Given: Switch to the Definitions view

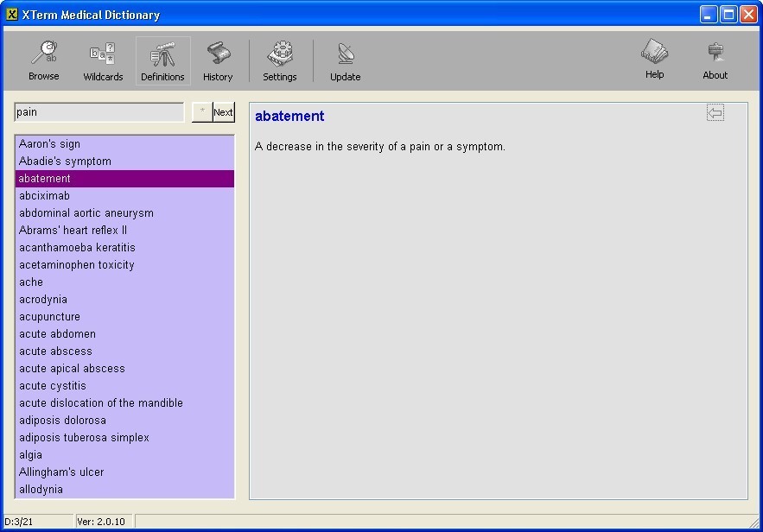Looking at the screenshot, I should pos(162,59).
